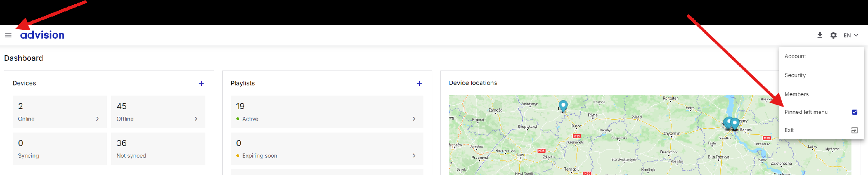The height and width of the screenshot is (175, 868).
Task: Click the exit icon beside Exit
Action: click(854, 130)
